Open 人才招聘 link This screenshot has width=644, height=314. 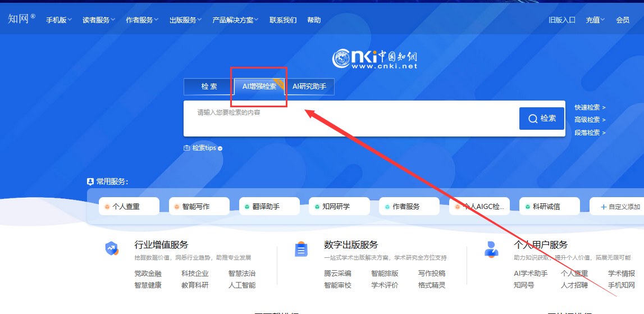tap(574, 285)
